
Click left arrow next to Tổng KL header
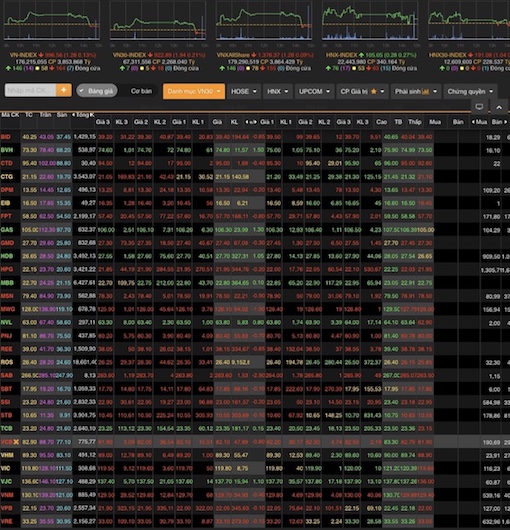tap(73, 115)
